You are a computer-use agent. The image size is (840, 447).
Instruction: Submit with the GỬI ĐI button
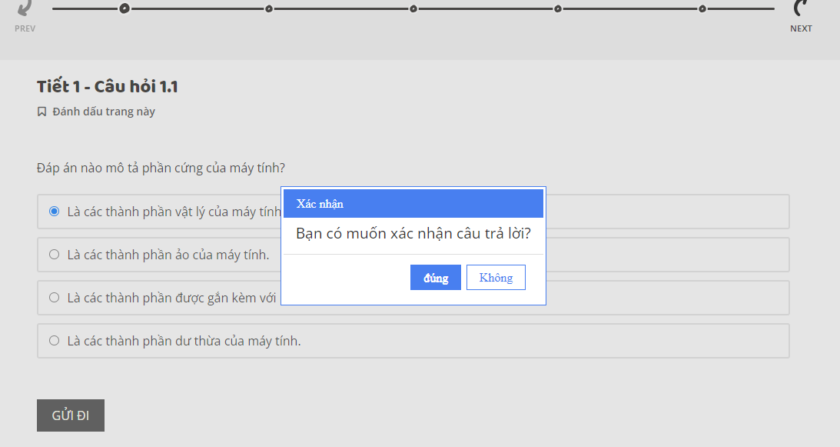pos(70,415)
